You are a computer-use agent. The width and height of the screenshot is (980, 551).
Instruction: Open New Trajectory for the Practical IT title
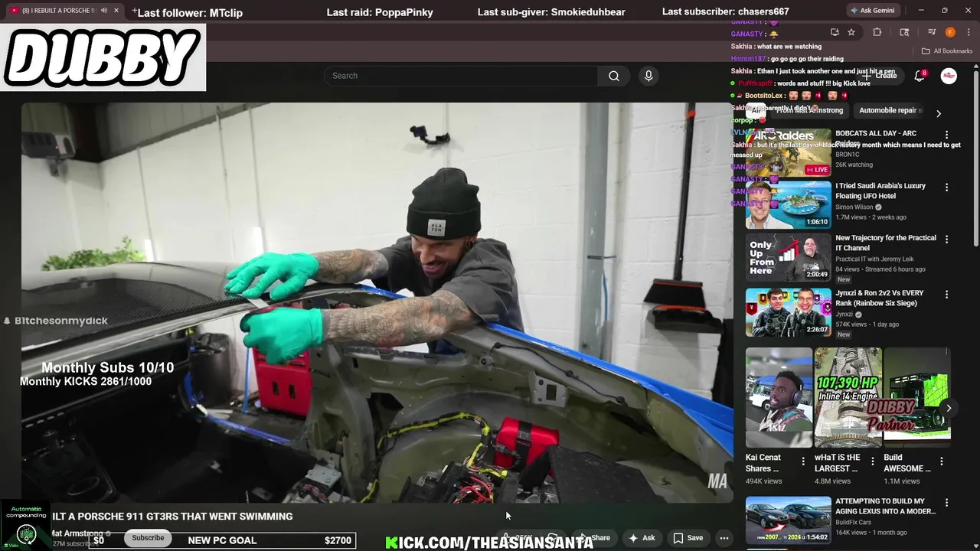(x=886, y=243)
